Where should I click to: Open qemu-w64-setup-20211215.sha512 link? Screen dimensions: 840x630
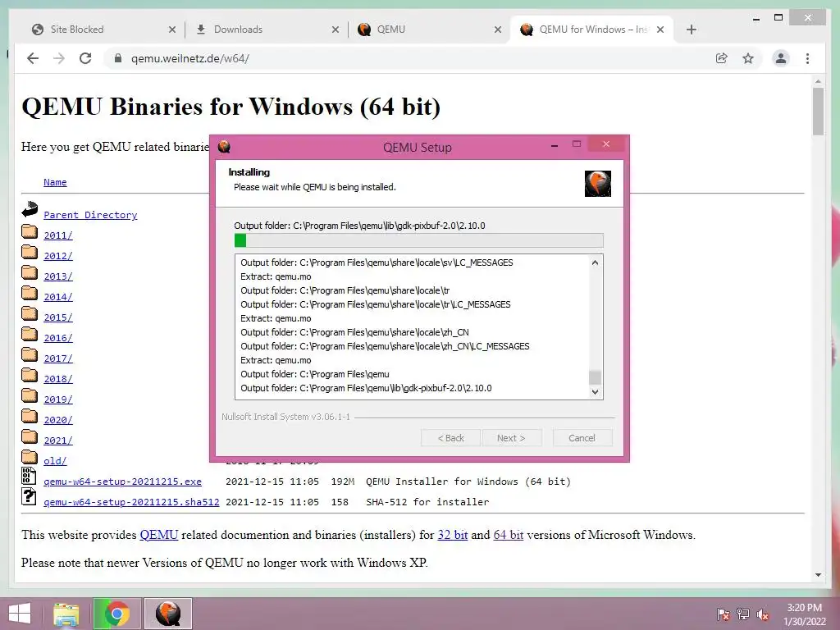[131, 502]
